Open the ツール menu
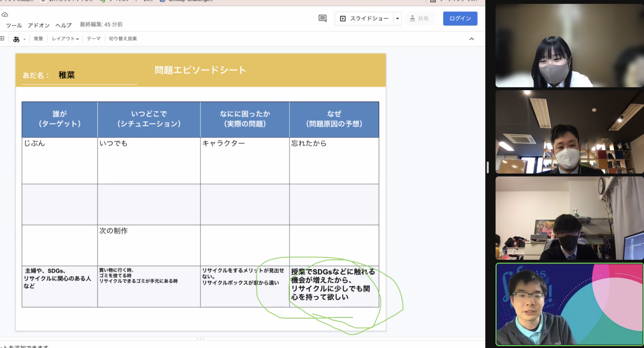Viewport: 644px width, 348px height. click(x=14, y=25)
